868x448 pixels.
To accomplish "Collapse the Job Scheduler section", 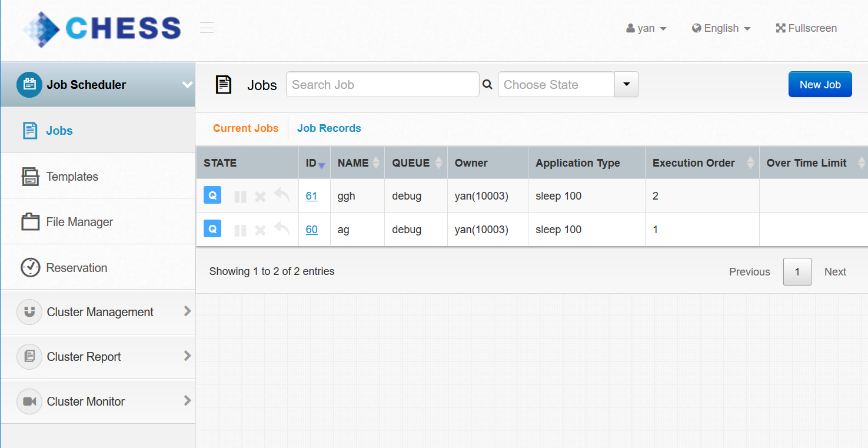I will point(187,85).
